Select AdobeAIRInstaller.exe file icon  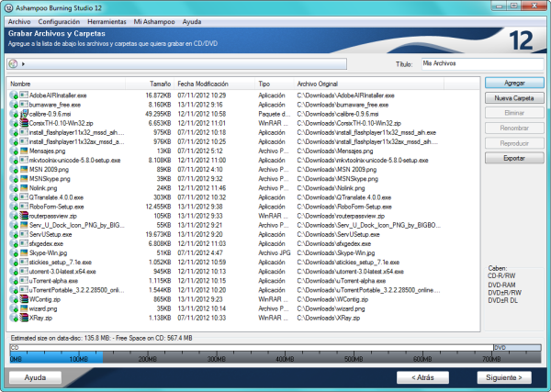coord(24,95)
